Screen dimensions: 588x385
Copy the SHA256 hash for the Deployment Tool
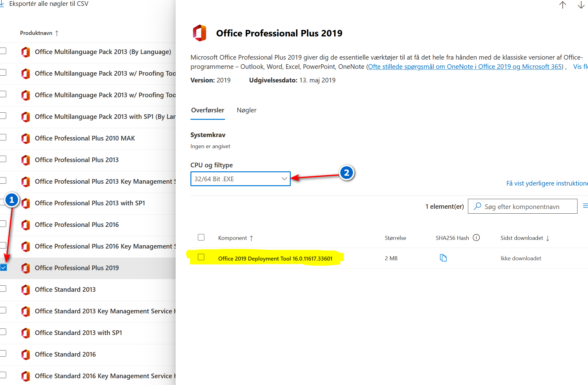click(x=443, y=258)
